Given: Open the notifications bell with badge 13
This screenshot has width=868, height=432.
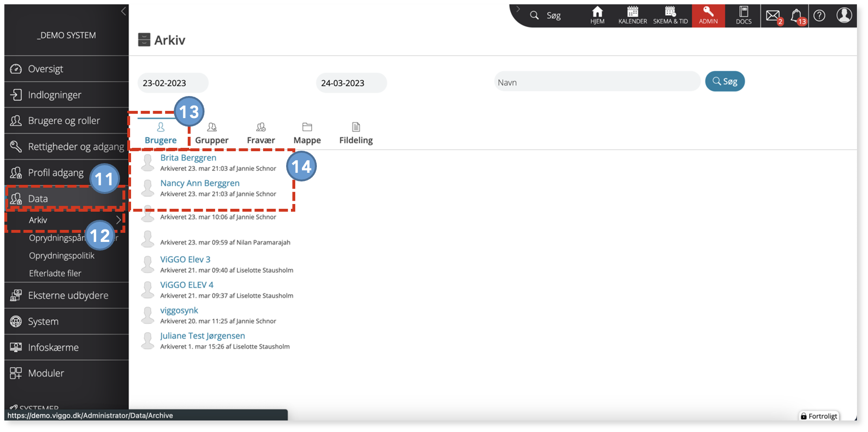Looking at the screenshot, I should pyautogui.click(x=797, y=16).
